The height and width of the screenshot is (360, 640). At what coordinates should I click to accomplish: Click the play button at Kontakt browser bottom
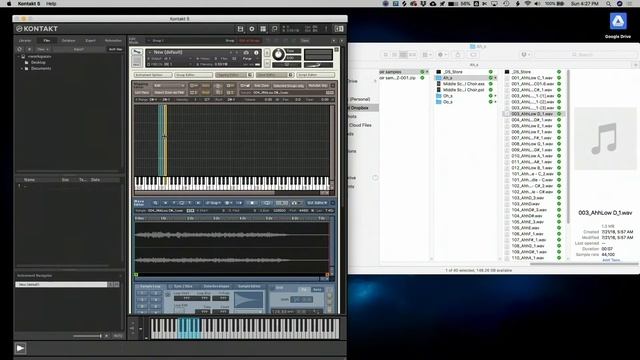tap(20, 348)
